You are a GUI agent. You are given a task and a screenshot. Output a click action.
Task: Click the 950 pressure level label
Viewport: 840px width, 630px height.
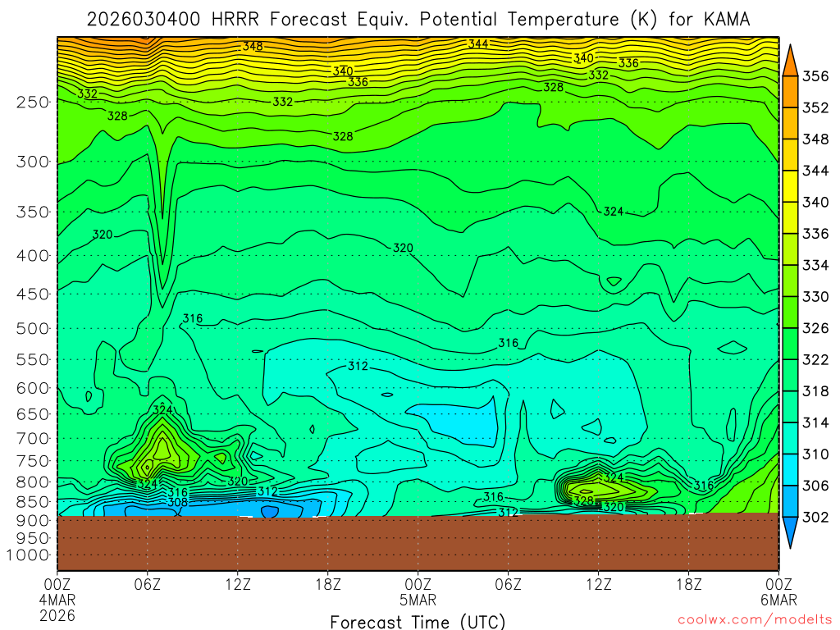tap(33, 538)
